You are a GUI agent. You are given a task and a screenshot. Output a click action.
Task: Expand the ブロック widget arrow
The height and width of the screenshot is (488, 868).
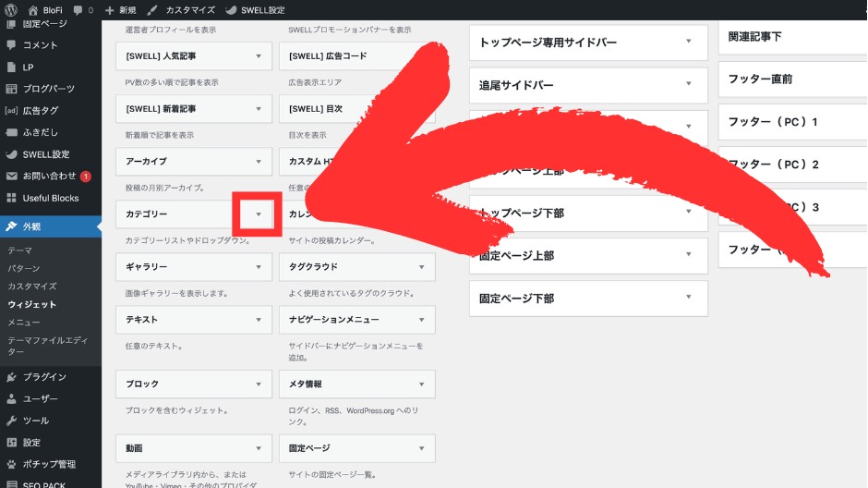click(258, 384)
